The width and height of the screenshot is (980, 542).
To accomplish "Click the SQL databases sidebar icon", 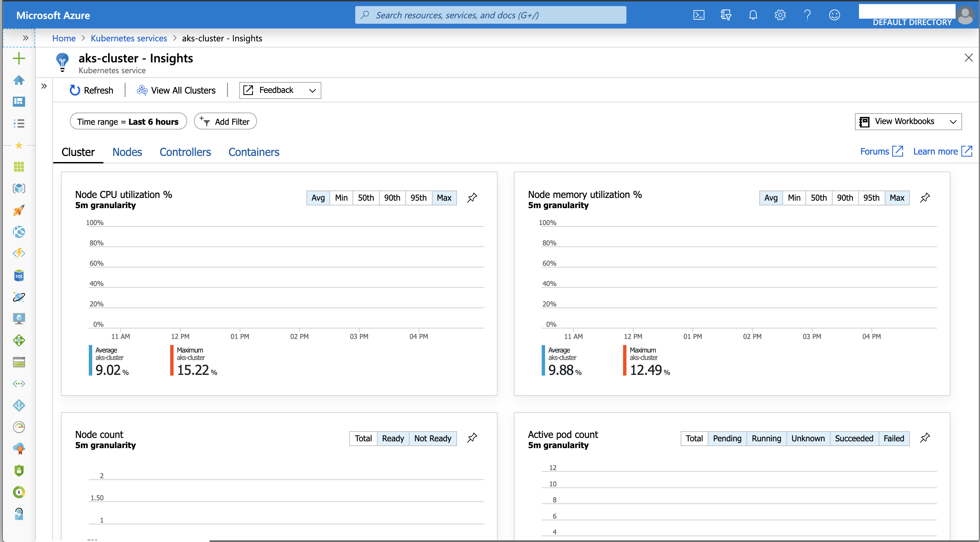I will [x=19, y=275].
